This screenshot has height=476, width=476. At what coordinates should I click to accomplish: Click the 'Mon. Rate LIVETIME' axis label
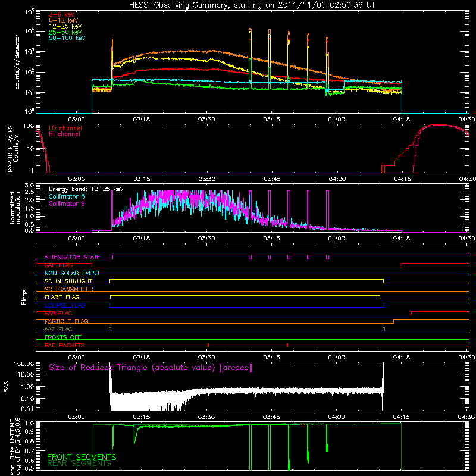point(12,447)
